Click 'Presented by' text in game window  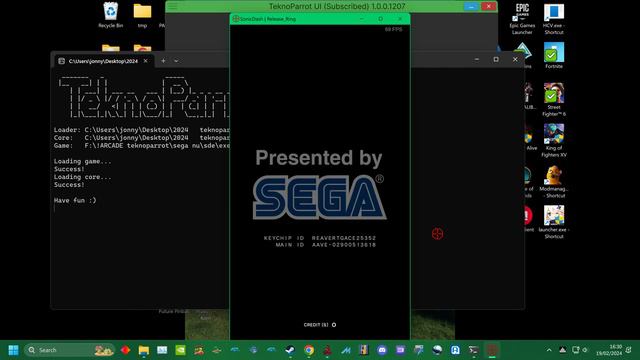coord(319,158)
